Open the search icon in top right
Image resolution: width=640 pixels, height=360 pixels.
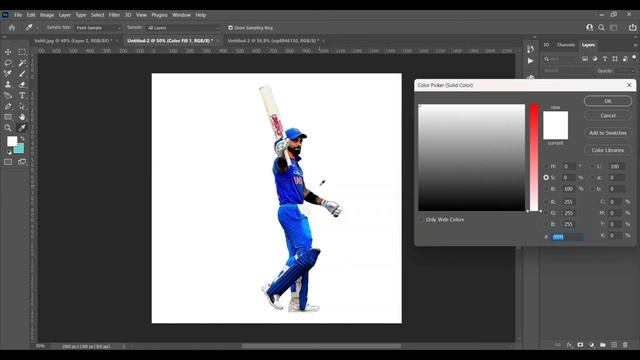(x=601, y=28)
